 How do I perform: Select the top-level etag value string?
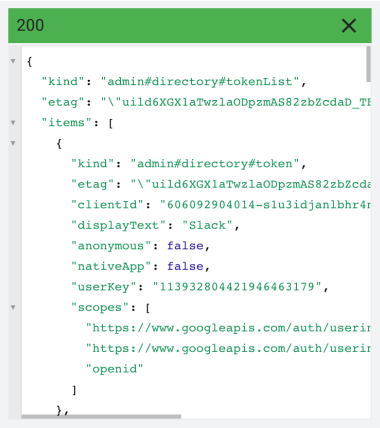coord(236,102)
